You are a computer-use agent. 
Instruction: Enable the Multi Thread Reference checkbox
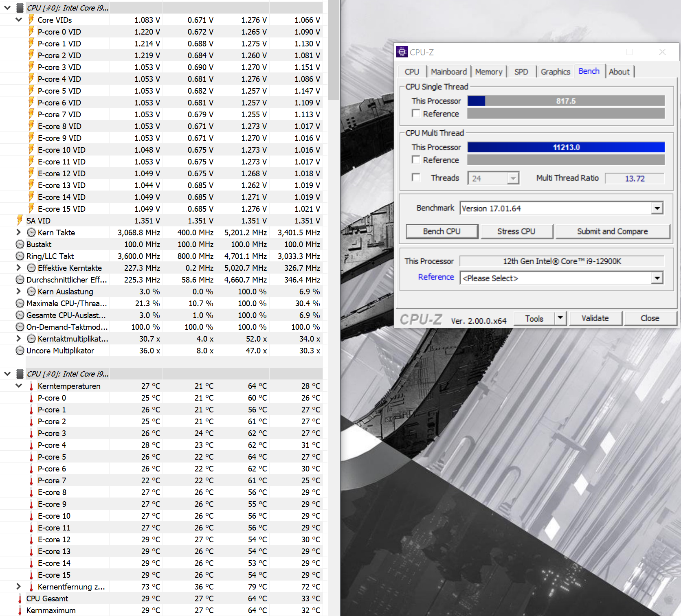coord(416,160)
